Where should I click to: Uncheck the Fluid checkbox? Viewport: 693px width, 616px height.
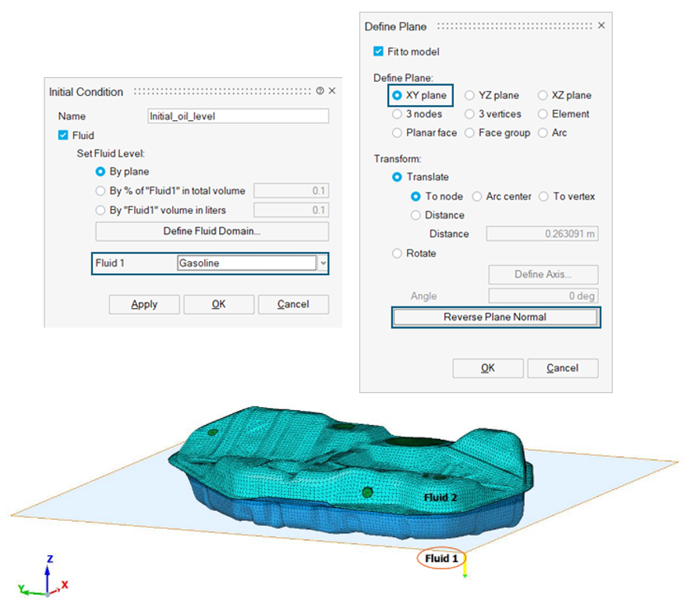(63, 136)
